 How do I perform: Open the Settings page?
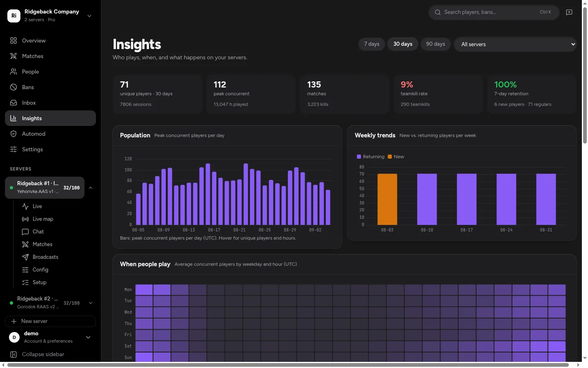pos(50,149)
